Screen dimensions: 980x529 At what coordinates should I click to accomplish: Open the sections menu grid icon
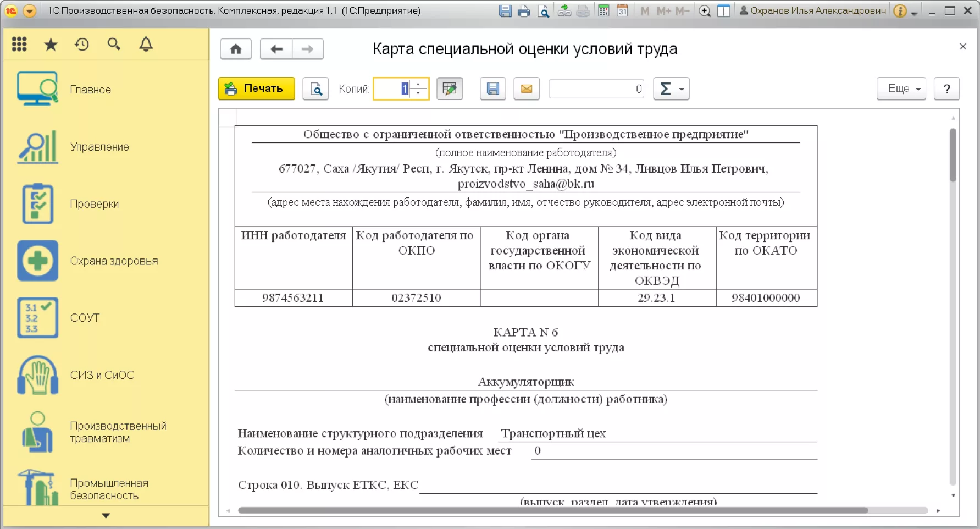click(19, 45)
